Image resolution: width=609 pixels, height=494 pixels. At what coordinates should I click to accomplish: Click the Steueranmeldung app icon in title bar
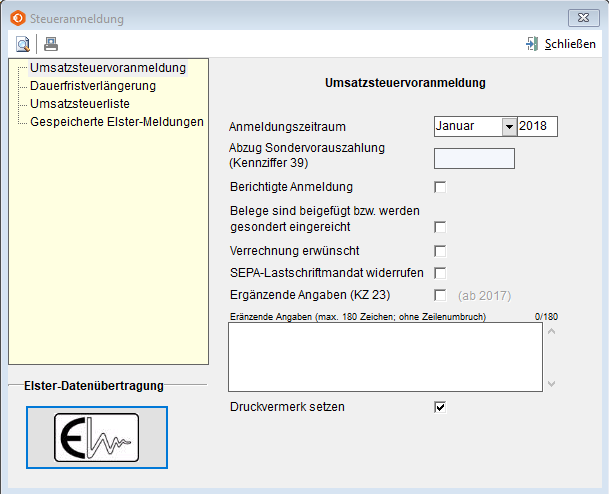pos(17,18)
